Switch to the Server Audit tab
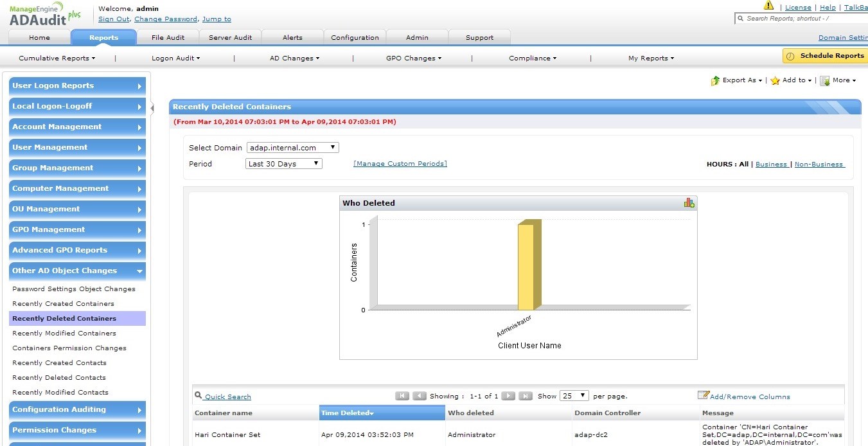868x446 pixels. [x=231, y=37]
